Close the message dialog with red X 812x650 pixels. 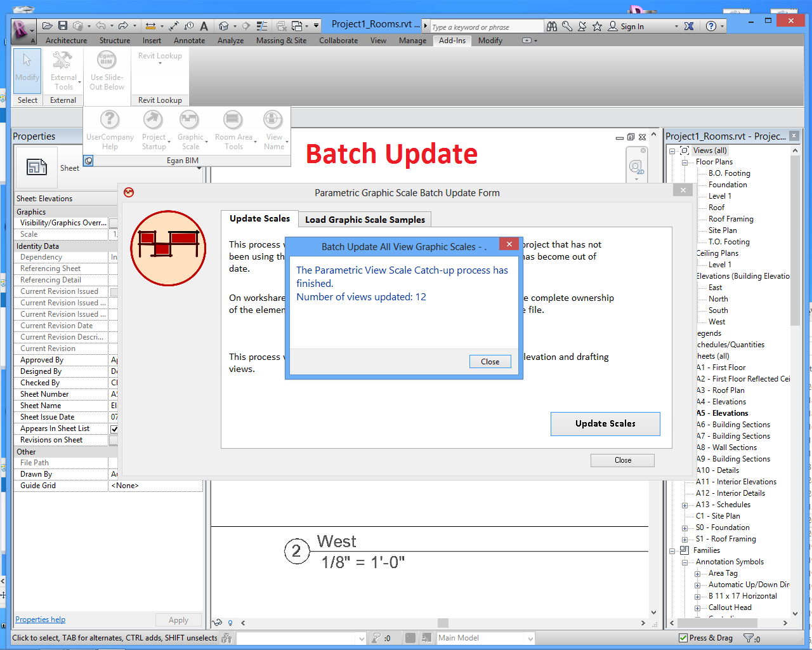coord(509,244)
